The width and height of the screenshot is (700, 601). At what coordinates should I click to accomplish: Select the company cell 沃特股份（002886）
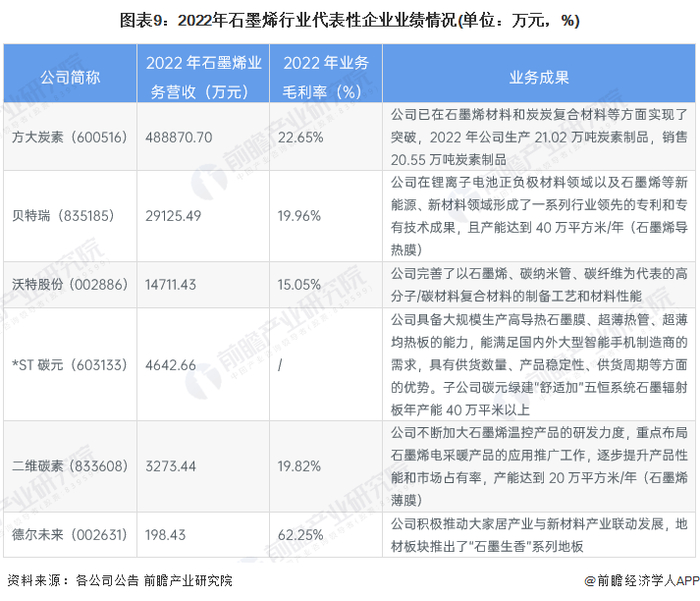(70, 284)
